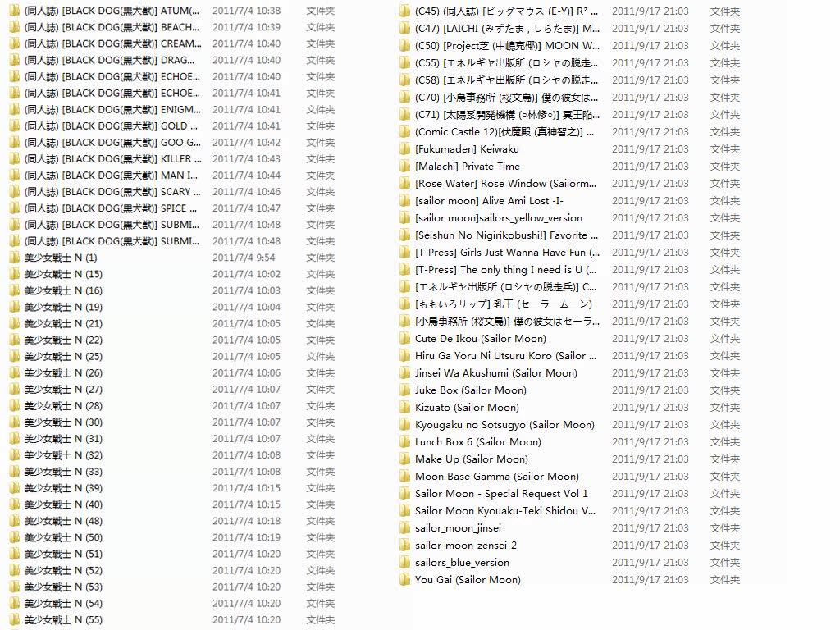The width and height of the screenshot is (840, 630).
Task: Select Sailor Moon - Special Request Vol 1 name
Action: tap(501, 494)
